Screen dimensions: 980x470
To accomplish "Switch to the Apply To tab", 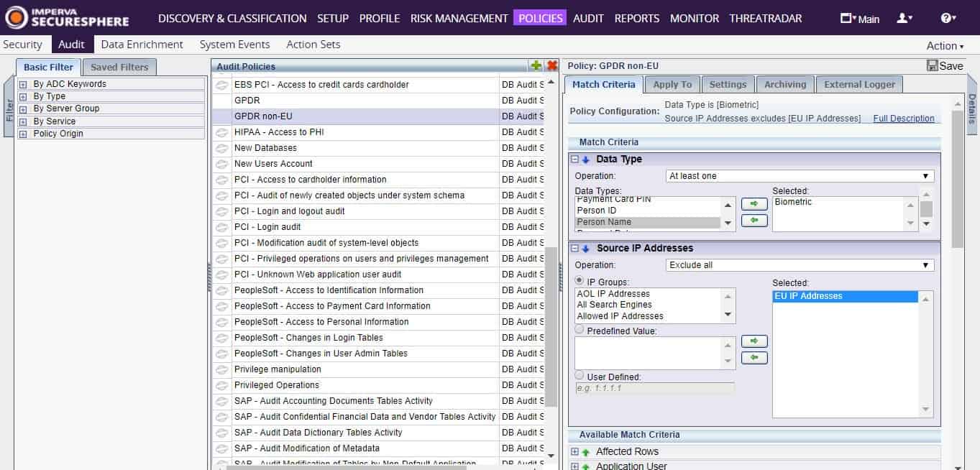I will coord(672,84).
